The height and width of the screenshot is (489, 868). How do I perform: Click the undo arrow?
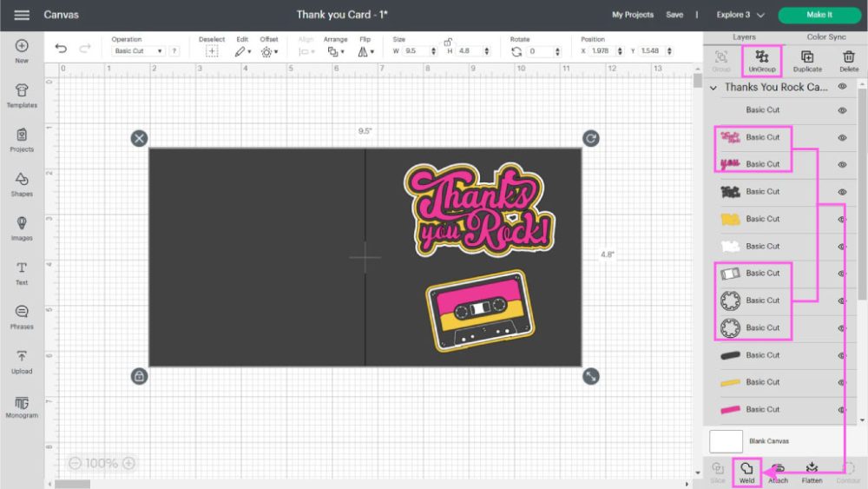(61, 50)
